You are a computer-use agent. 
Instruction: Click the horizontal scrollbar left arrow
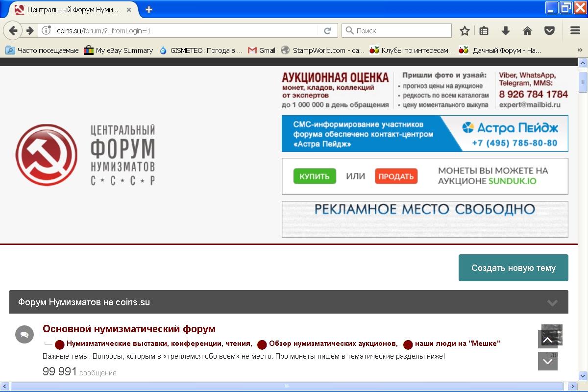click(4, 386)
